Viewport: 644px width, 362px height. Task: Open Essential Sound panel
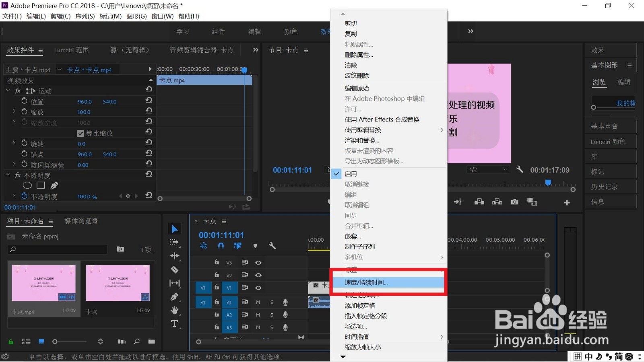click(x=604, y=126)
